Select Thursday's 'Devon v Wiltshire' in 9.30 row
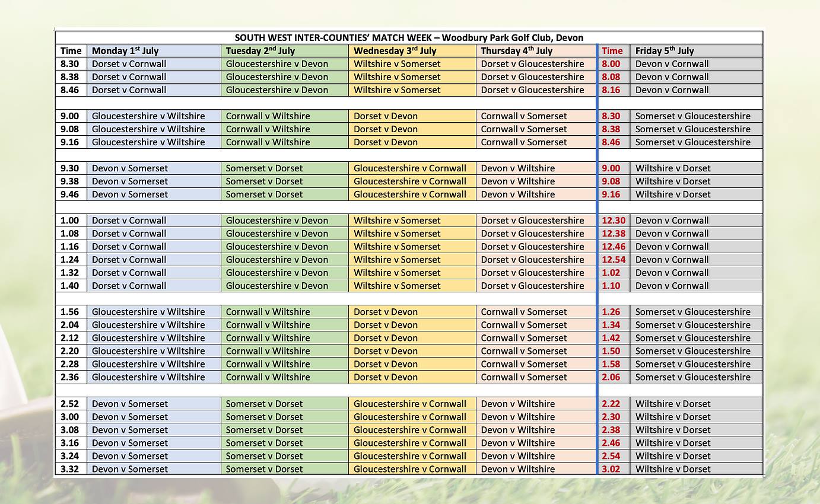The image size is (820, 504). click(x=536, y=168)
